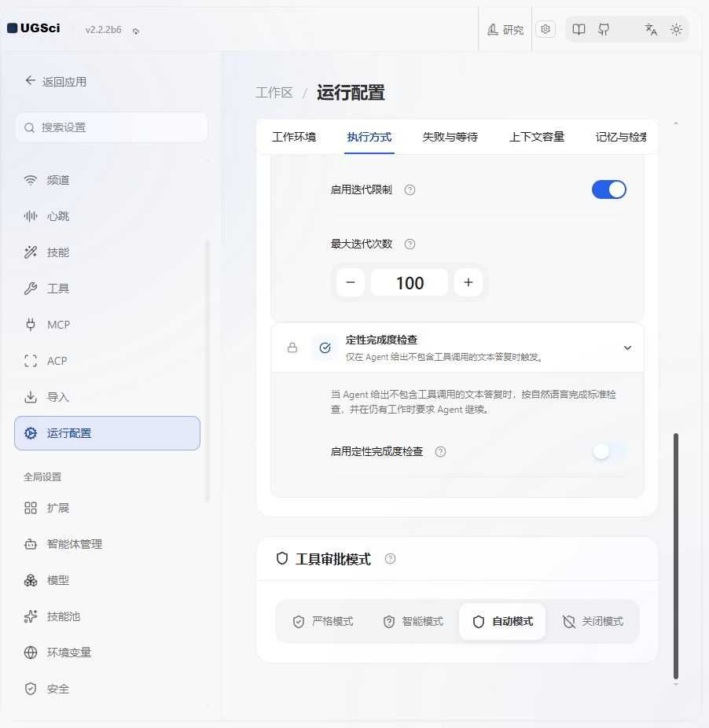This screenshot has height=728, width=709.
Task: Click the main page vertical scrollbar
Action: [x=676, y=556]
